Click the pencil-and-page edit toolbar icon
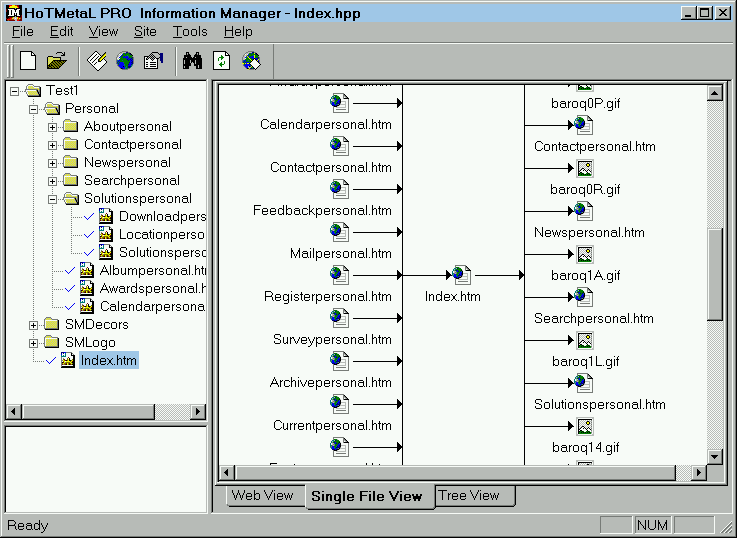Image resolution: width=737 pixels, height=538 pixels. (97, 61)
